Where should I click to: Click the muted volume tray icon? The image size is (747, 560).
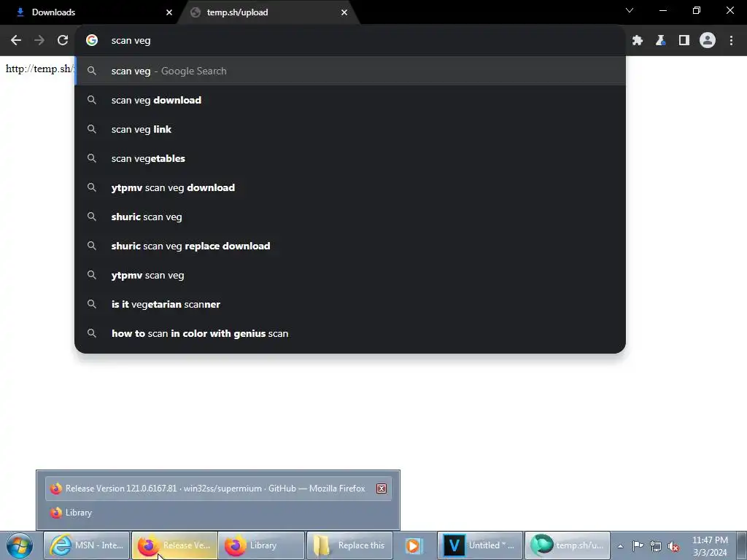(673, 546)
